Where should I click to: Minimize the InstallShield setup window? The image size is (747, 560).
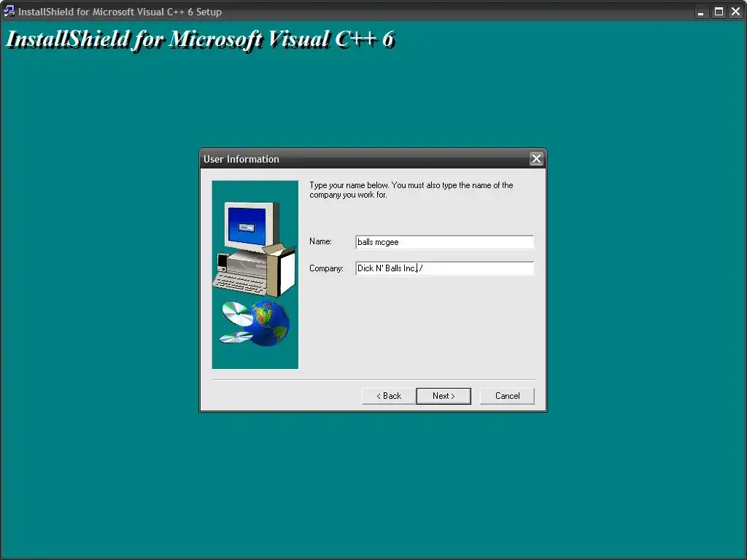[700, 12]
